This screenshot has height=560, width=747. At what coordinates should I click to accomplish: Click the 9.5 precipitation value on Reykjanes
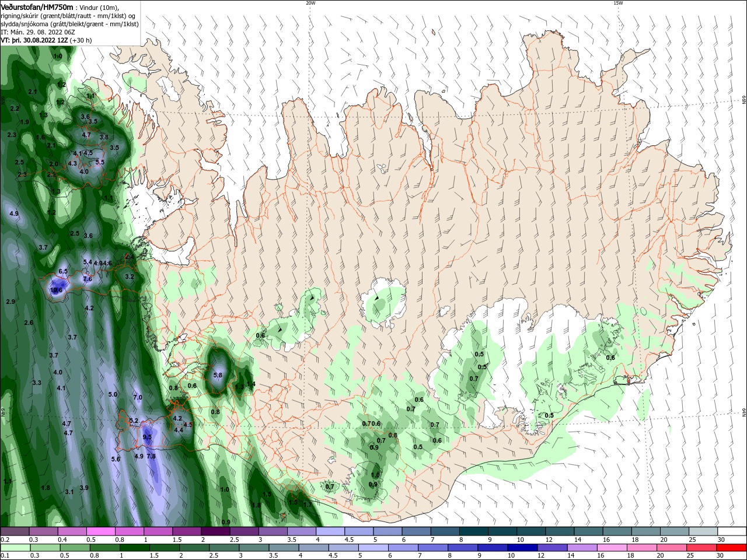point(147,437)
